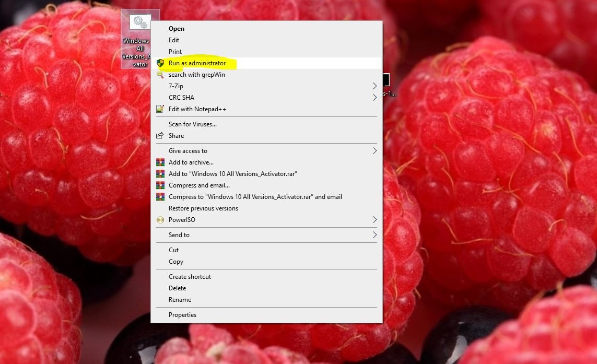The image size is (597, 364).
Task: Click the Notepad++ icon in the menu
Action: point(160,109)
